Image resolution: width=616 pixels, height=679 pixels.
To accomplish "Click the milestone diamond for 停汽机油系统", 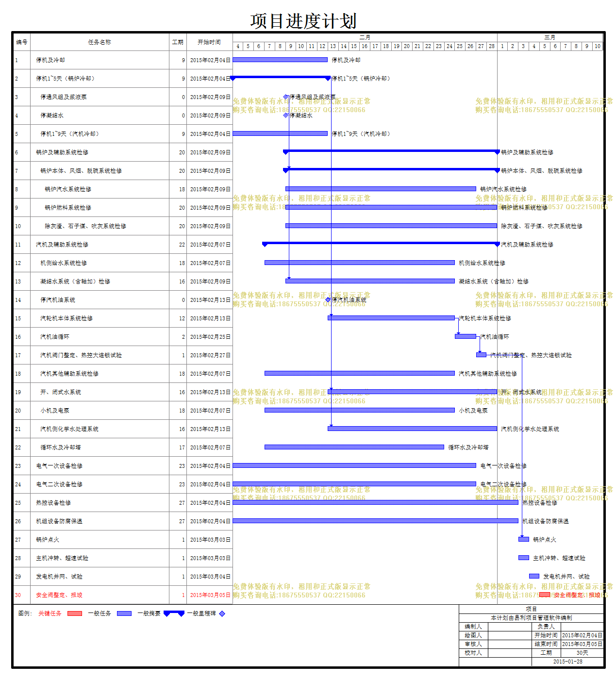I will pos(328,300).
